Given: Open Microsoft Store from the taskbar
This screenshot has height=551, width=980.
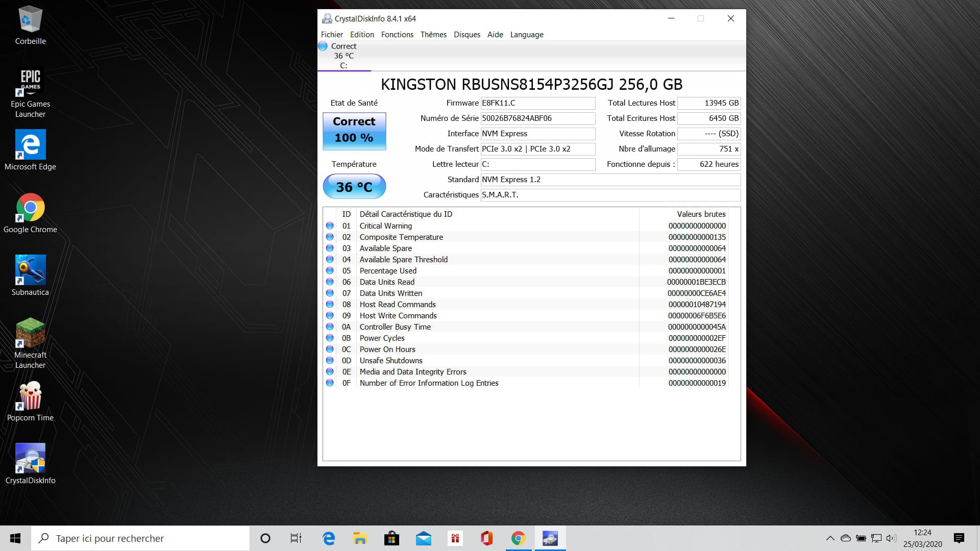Looking at the screenshot, I should tap(391, 538).
